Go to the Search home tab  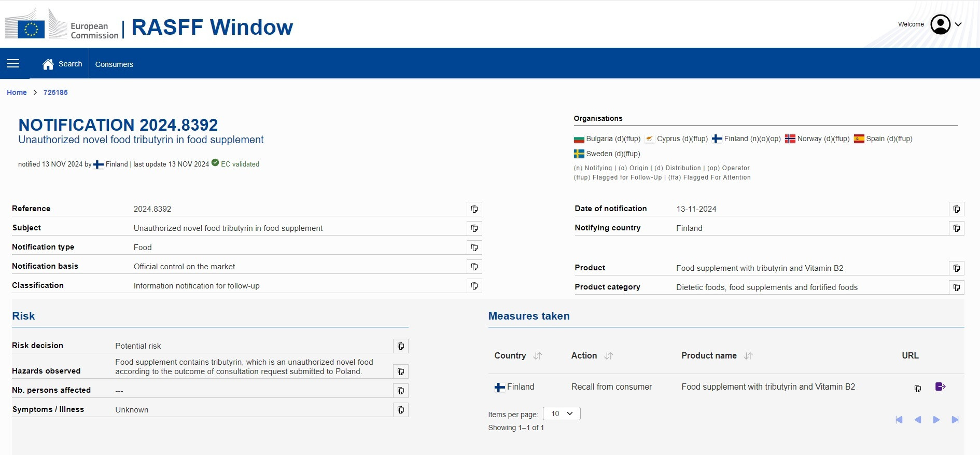pyautogui.click(x=63, y=64)
